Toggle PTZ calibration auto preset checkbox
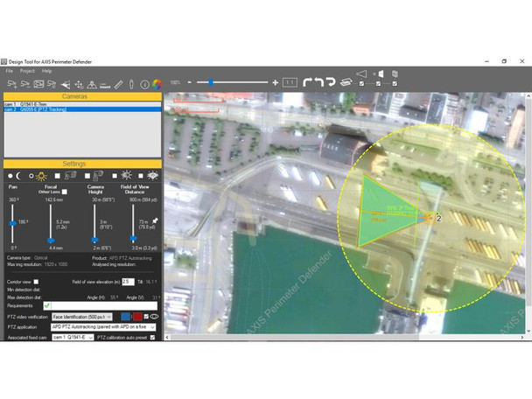The height and width of the screenshot is (399, 532). [x=152, y=336]
